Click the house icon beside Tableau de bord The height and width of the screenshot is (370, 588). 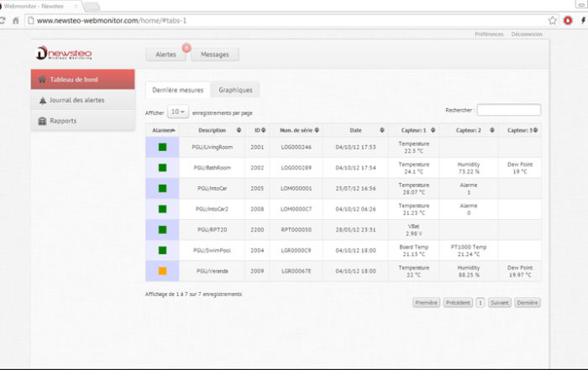click(42, 80)
